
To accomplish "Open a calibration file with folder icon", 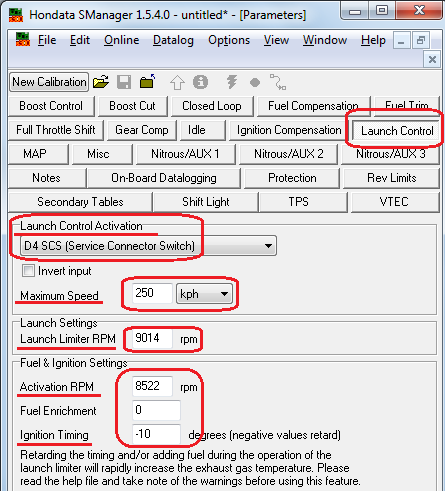I will pos(101,82).
